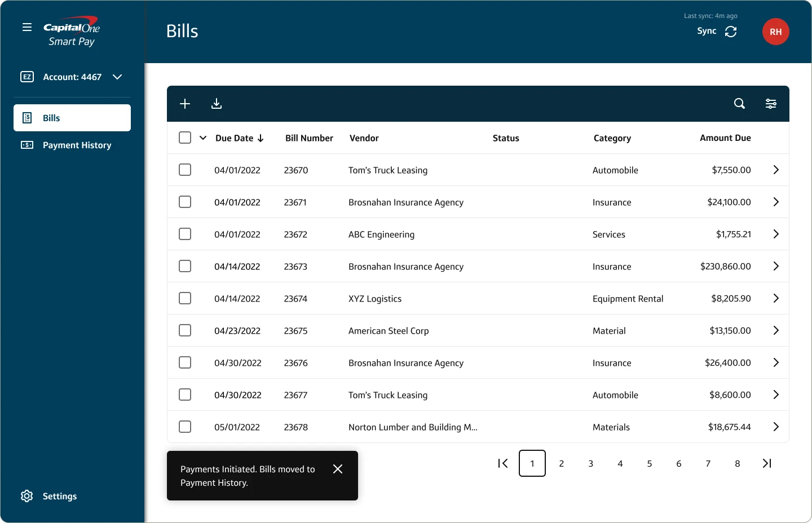This screenshot has height=523, width=812.
Task: Open Payment History in sidebar
Action: 72,145
